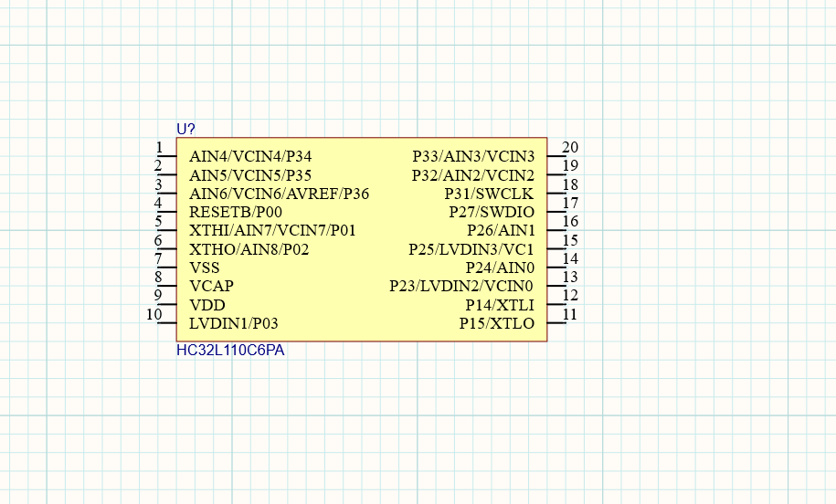Viewport: 836px width, 504px height.
Task: Select pin number 6
Action: 158,240
